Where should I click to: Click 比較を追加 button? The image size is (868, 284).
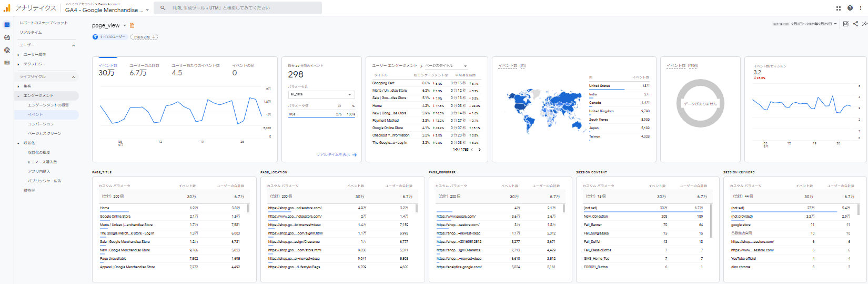coord(144,37)
